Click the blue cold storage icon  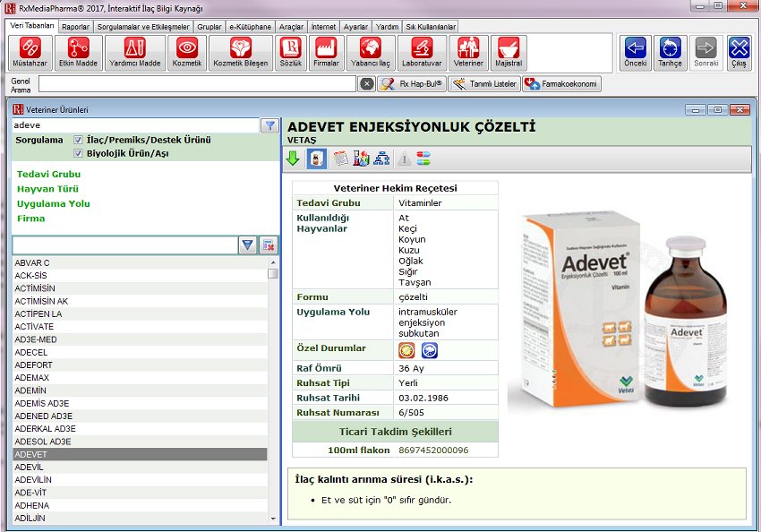coord(430,350)
